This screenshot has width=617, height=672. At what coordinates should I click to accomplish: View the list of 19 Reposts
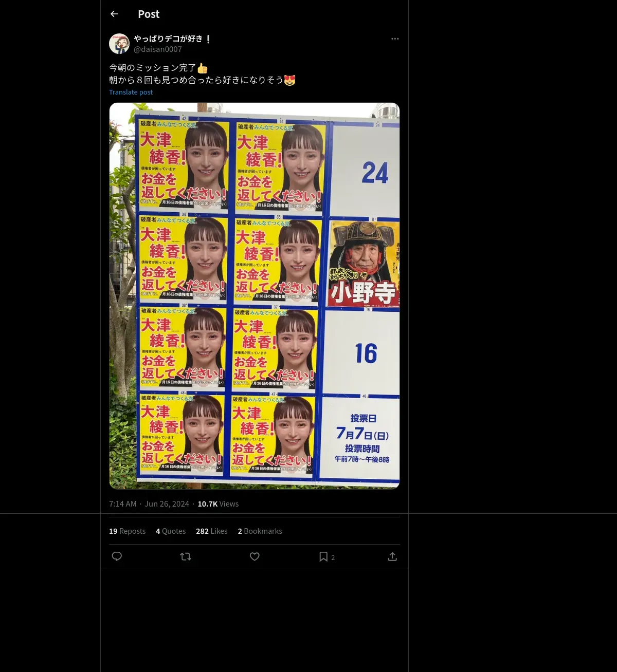127,531
